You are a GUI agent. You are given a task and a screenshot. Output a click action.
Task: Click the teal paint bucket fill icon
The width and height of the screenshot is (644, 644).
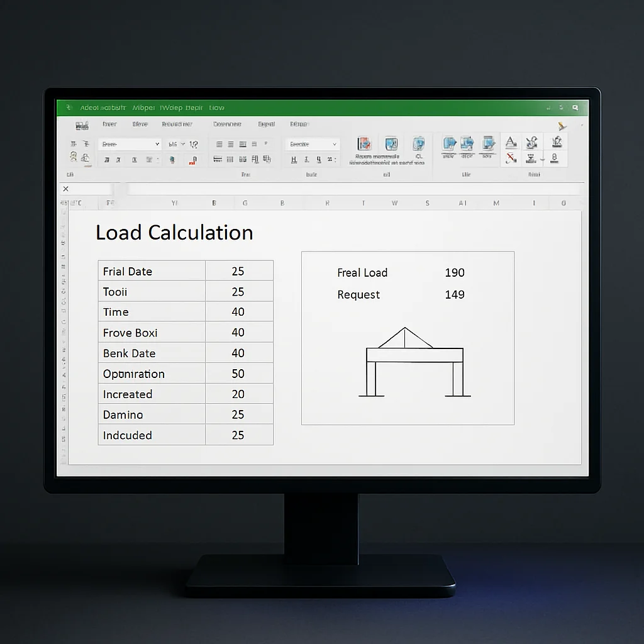172,160
